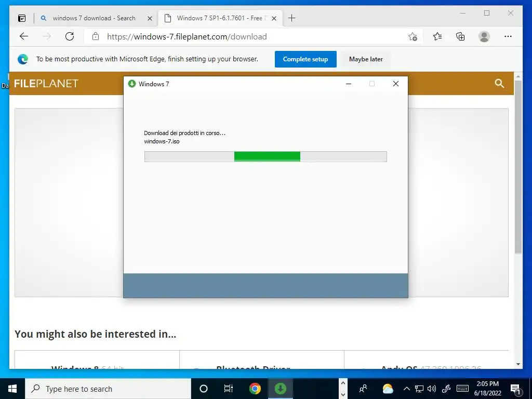
Task: Close the windows 7 download Search tab
Action: (x=150, y=18)
